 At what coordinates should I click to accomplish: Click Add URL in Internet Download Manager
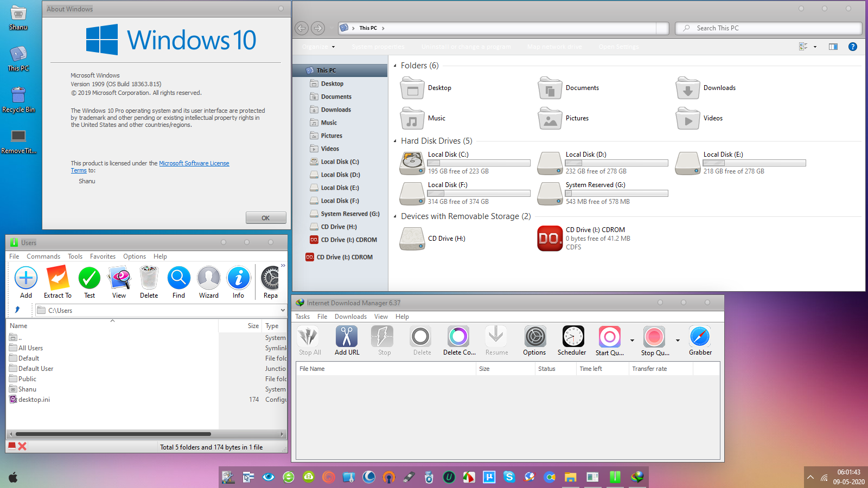click(x=347, y=337)
